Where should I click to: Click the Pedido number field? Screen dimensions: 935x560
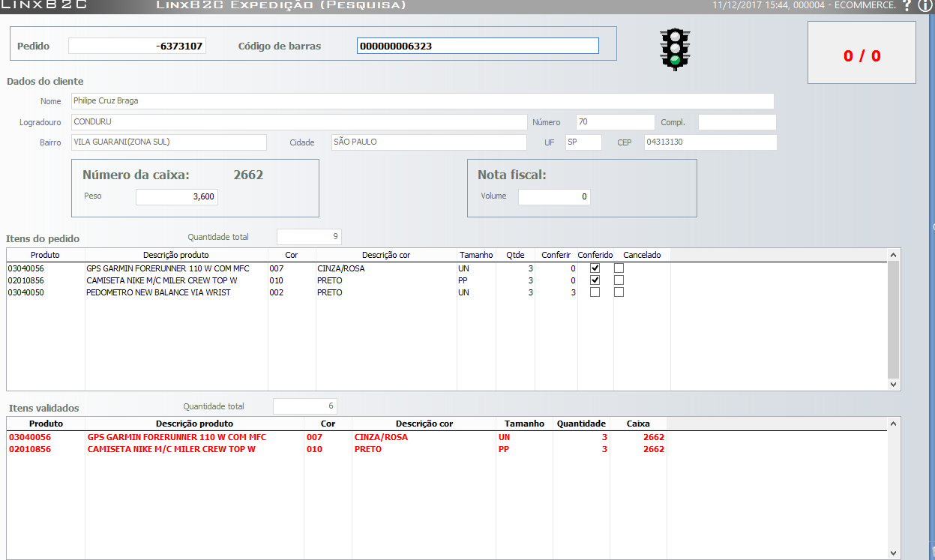137,46
